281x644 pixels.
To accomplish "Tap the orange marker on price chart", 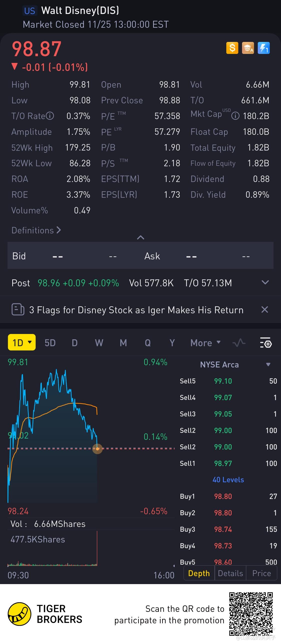I will [x=97, y=449].
